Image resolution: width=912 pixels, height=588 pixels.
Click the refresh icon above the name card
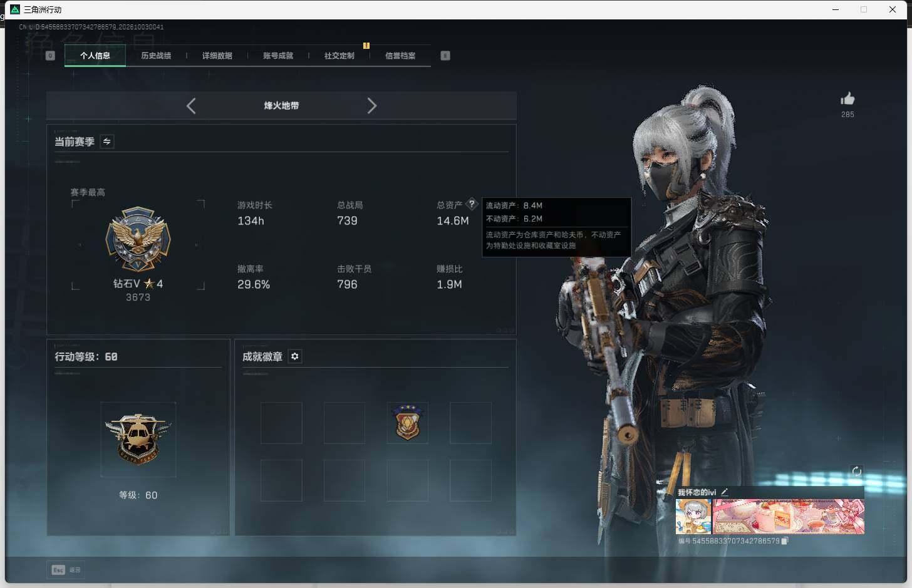[857, 472]
